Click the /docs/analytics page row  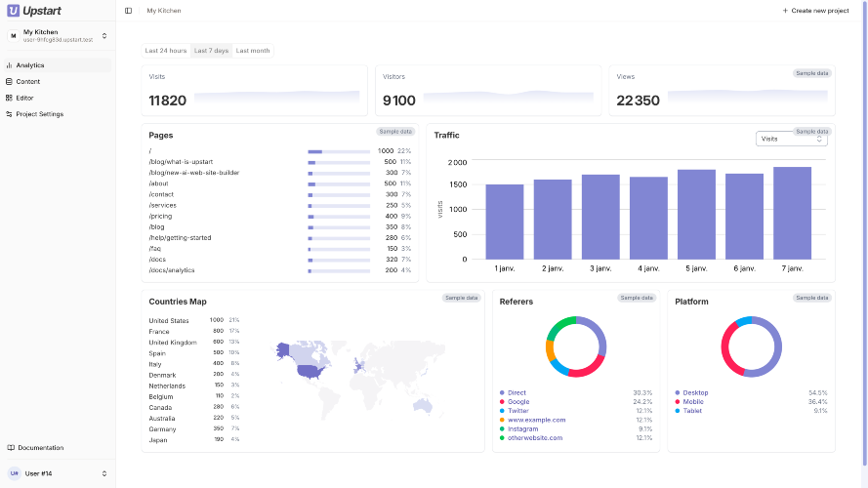coord(279,270)
